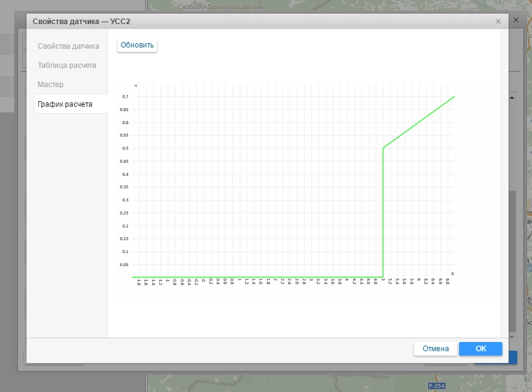Click the green line's top-right endpoint
The height and width of the screenshot is (392, 532).
[454, 97]
